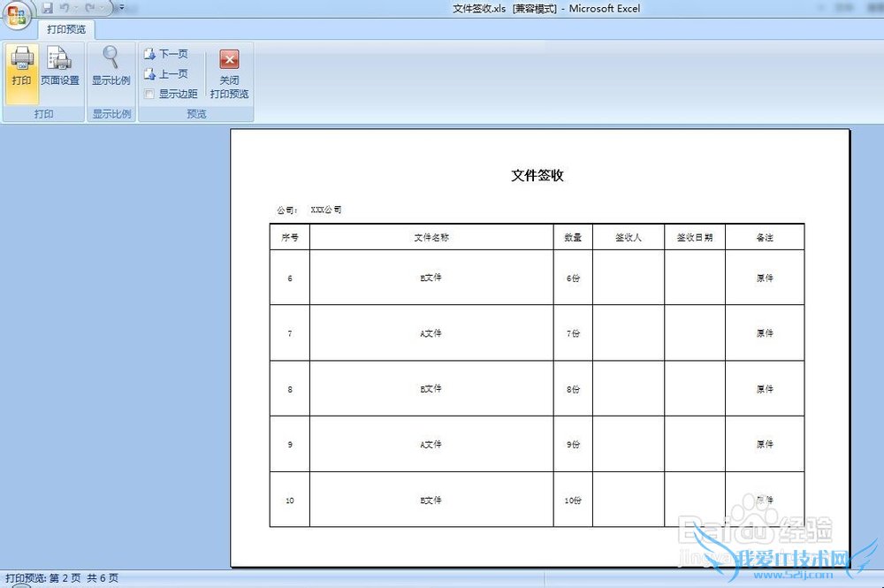Screen dimensions: 884x588
Task: Go to Previous Page (上一页)
Action: tap(166, 74)
